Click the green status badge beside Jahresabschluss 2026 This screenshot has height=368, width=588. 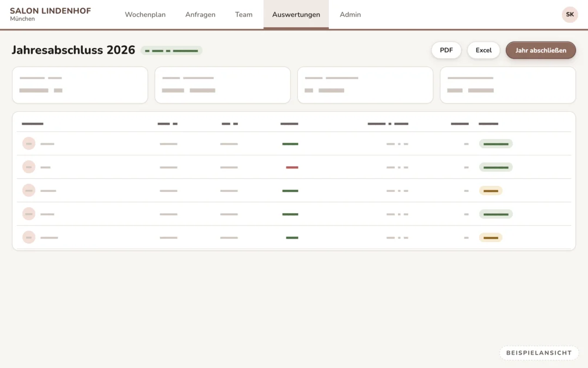(x=171, y=51)
